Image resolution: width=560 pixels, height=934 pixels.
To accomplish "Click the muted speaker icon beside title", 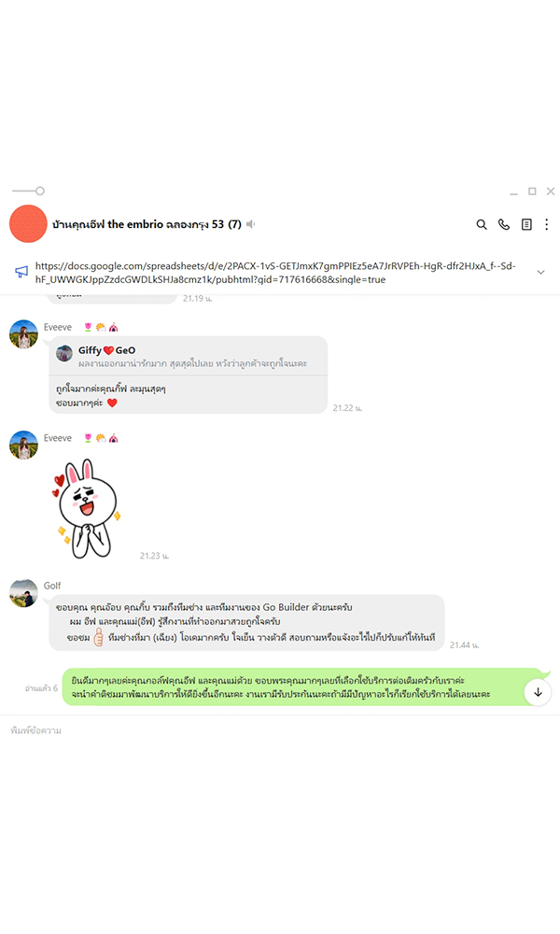I will pyautogui.click(x=251, y=224).
